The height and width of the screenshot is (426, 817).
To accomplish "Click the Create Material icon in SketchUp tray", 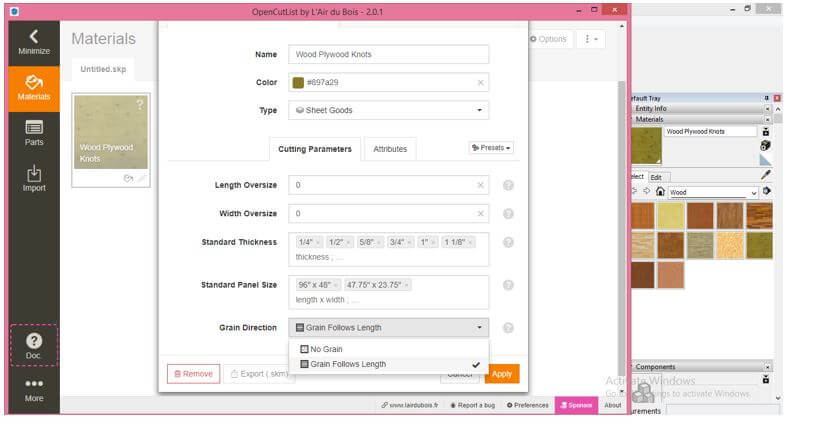I will [x=765, y=145].
